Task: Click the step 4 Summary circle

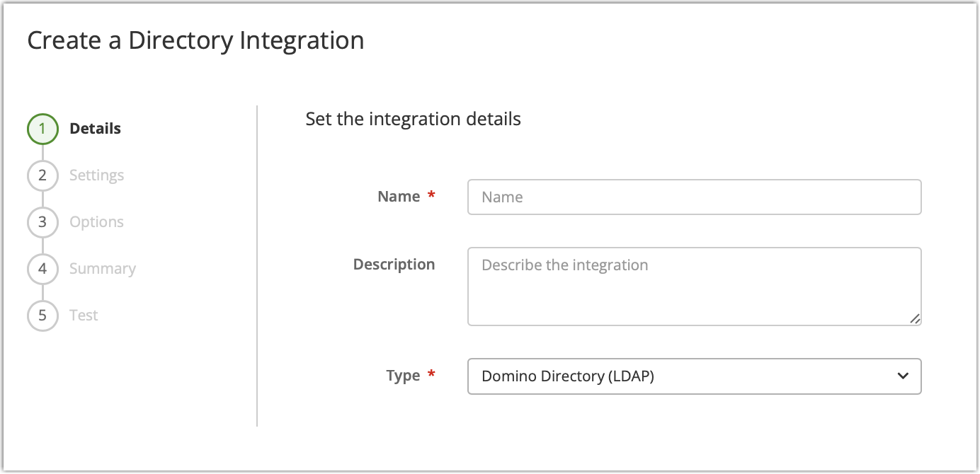Action: tap(42, 268)
